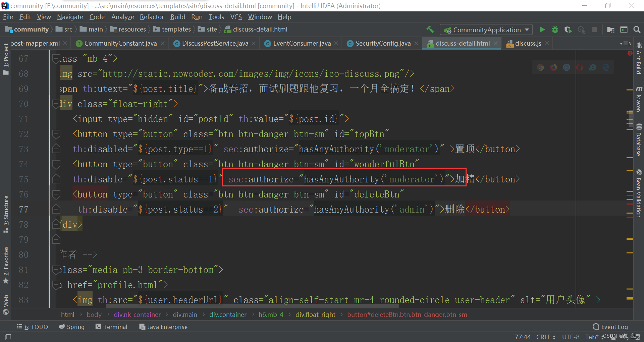
Task: Collapse code fold at line 72
Action: (x=56, y=134)
